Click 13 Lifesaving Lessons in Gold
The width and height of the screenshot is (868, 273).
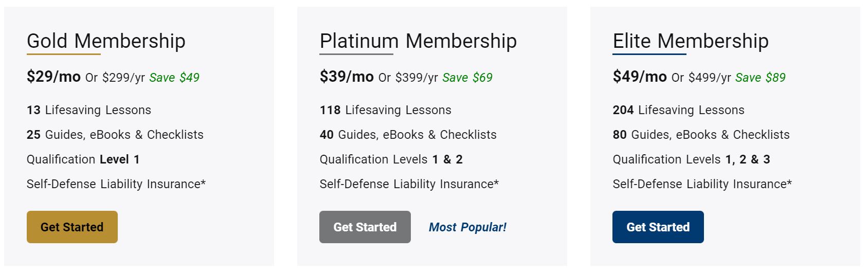[x=89, y=110]
